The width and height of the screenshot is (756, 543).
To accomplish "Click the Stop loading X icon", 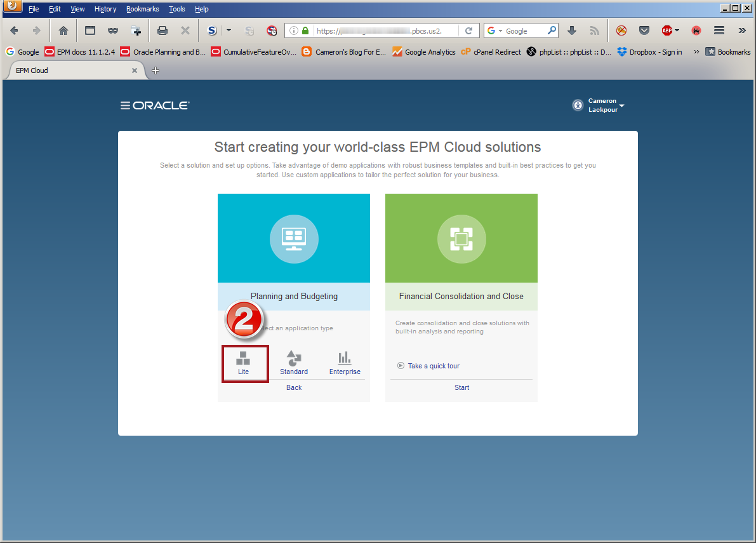I will click(185, 30).
